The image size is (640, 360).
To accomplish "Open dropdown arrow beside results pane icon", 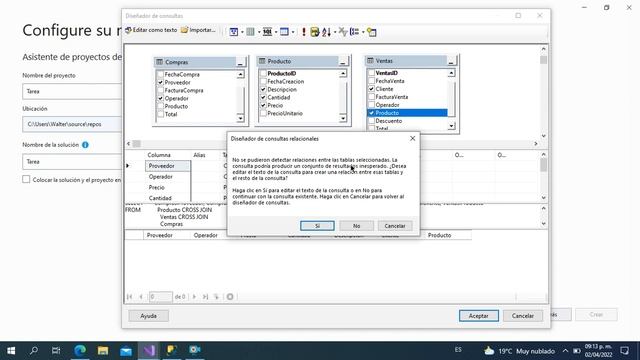I will coord(293,32).
